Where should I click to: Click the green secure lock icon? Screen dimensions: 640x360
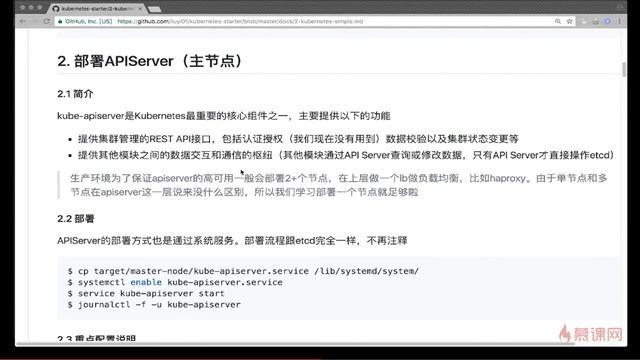[x=60, y=21]
